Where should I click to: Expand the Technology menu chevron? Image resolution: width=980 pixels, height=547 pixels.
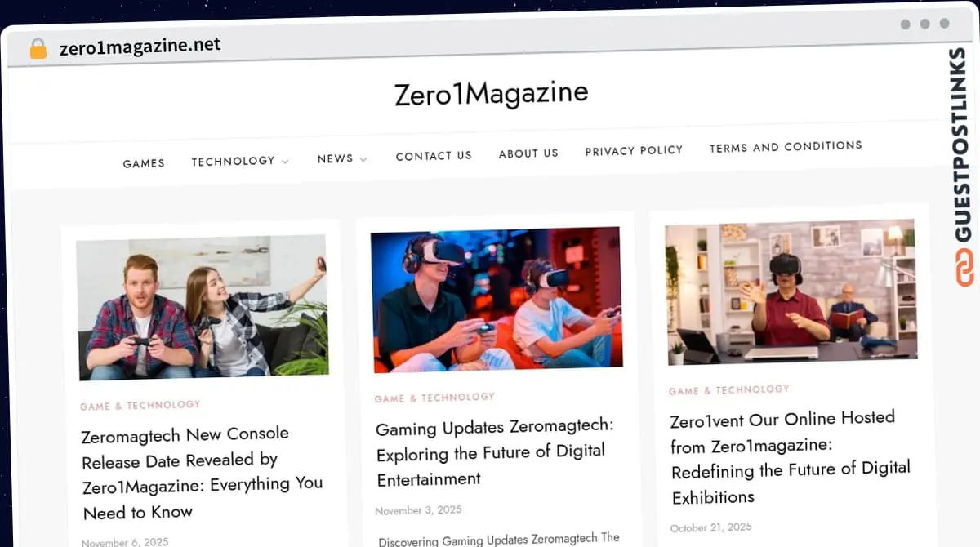point(285,162)
